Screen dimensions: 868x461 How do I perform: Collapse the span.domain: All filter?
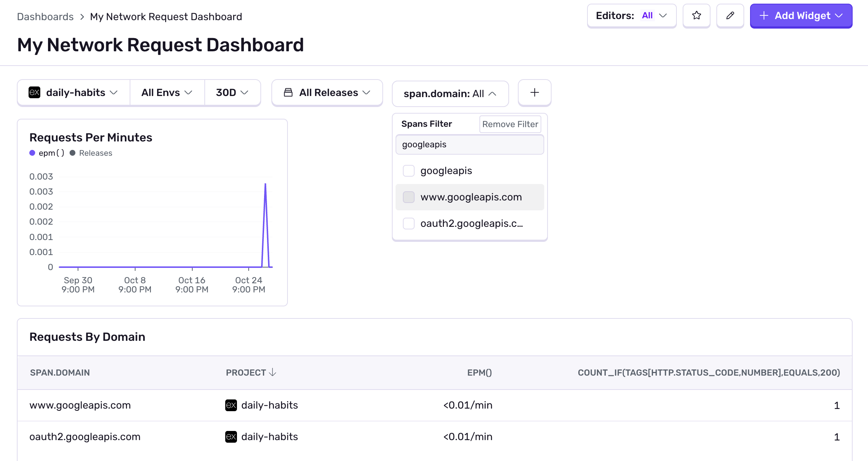[x=450, y=94]
